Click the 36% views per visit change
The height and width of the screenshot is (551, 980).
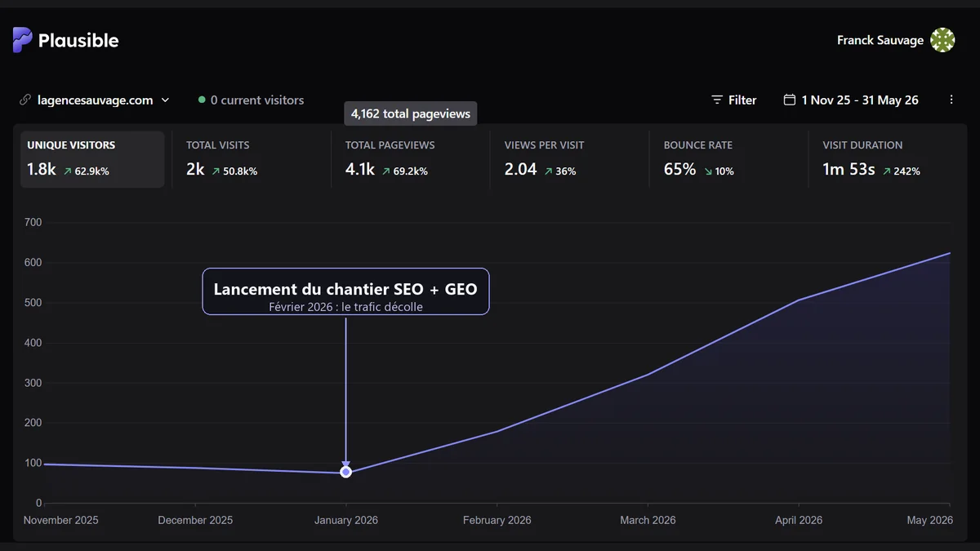coord(560,171)
